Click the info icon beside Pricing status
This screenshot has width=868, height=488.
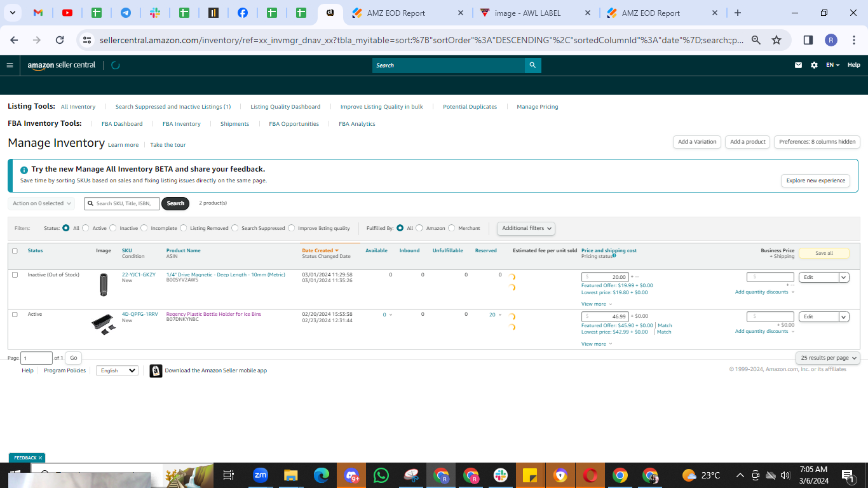point(614,256)
